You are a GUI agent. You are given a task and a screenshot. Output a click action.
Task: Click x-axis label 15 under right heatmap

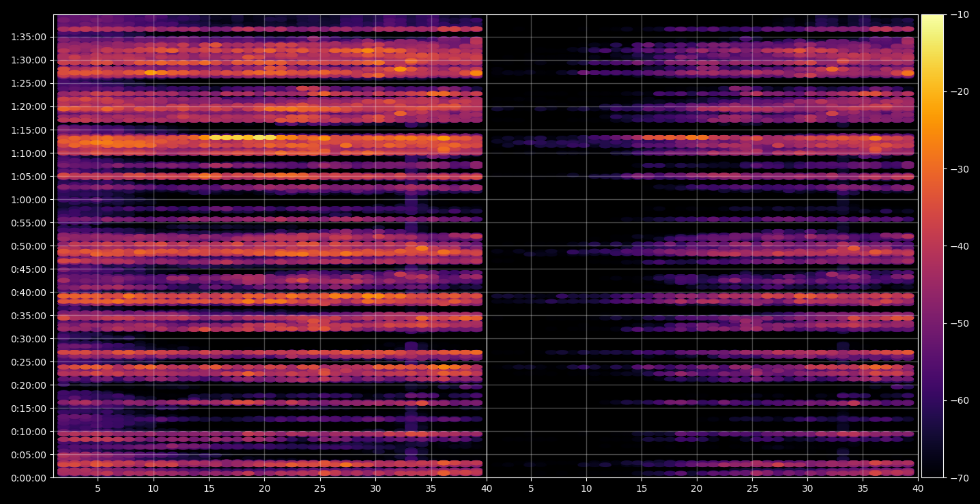coord(642,488)
